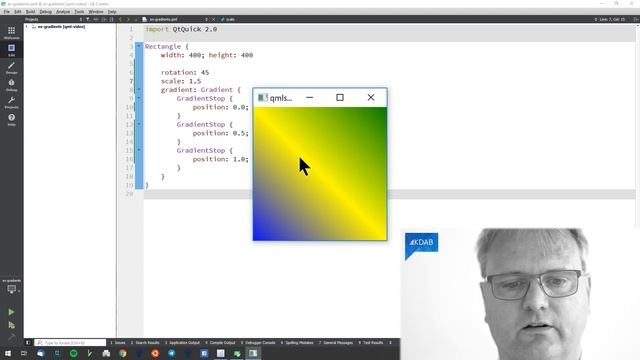The height and width of the screenshot is (360, 640).
Task: Collapse the gradient: Gradient block fold marker
Action: tap(139, 89)
